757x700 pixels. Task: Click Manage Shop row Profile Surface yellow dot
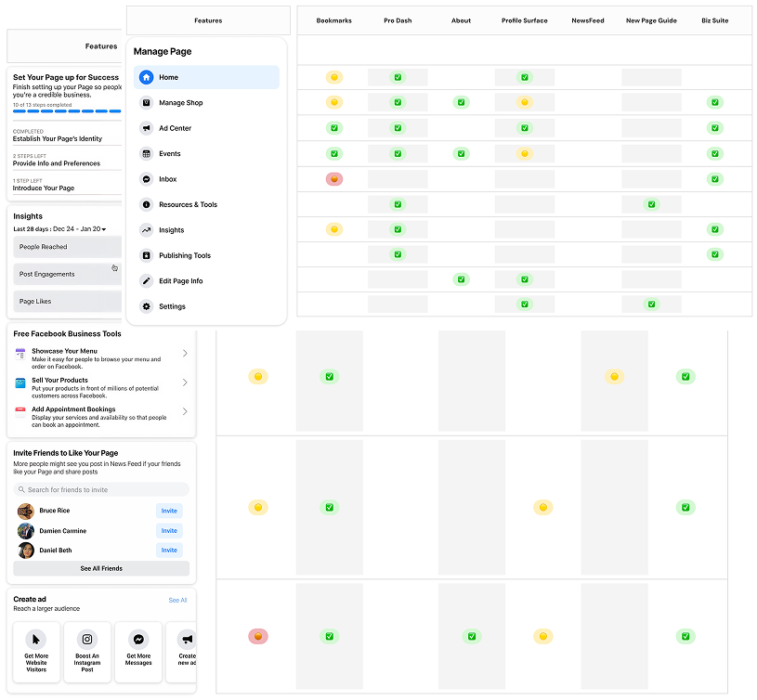524,102
